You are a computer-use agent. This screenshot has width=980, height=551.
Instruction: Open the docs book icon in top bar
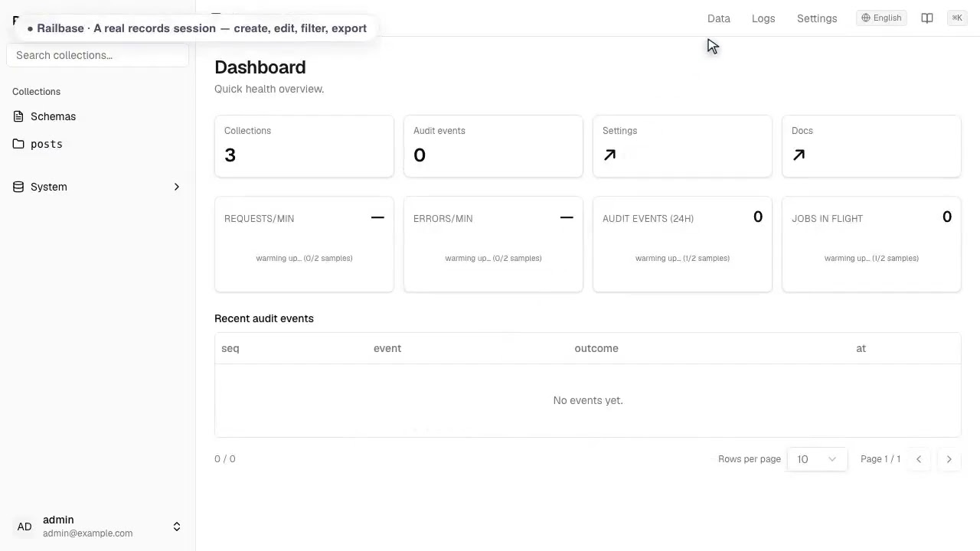pos(927,18)
